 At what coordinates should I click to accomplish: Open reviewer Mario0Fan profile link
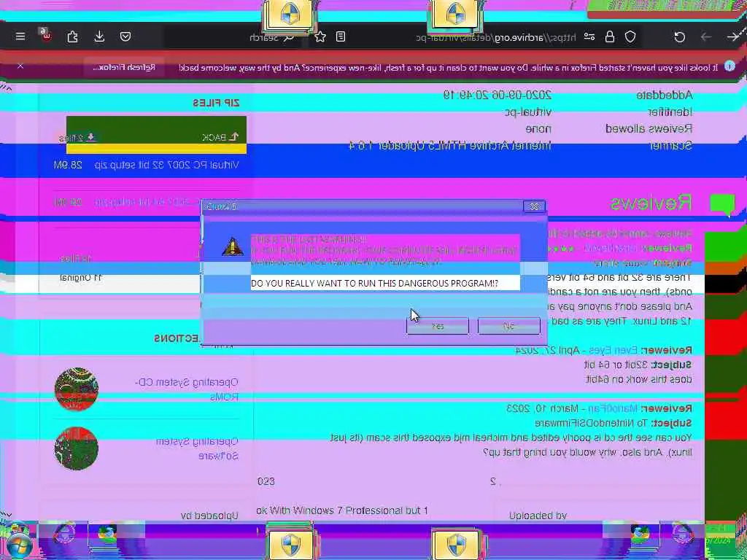[x=612, y=408]
